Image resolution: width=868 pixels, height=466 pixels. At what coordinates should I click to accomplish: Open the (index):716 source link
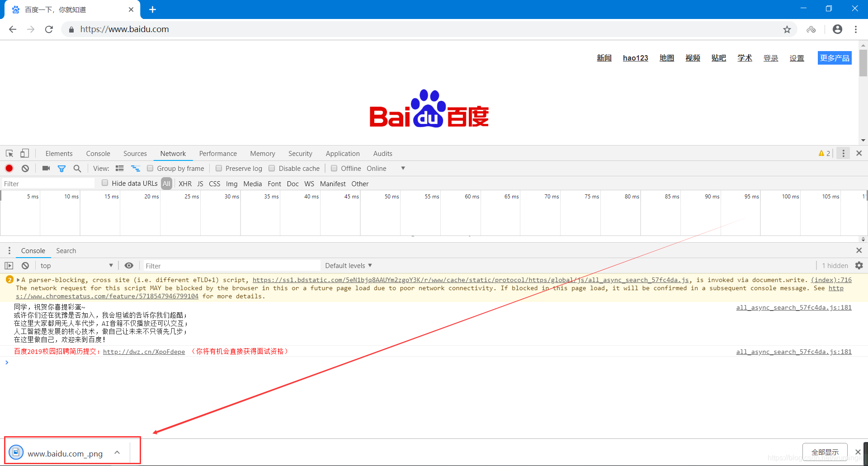click(831, 280)
